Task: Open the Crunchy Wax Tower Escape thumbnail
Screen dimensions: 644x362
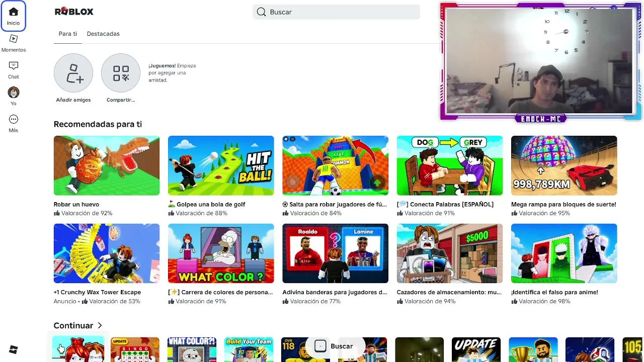Action: pyautogui.click(x=107, y=253)
